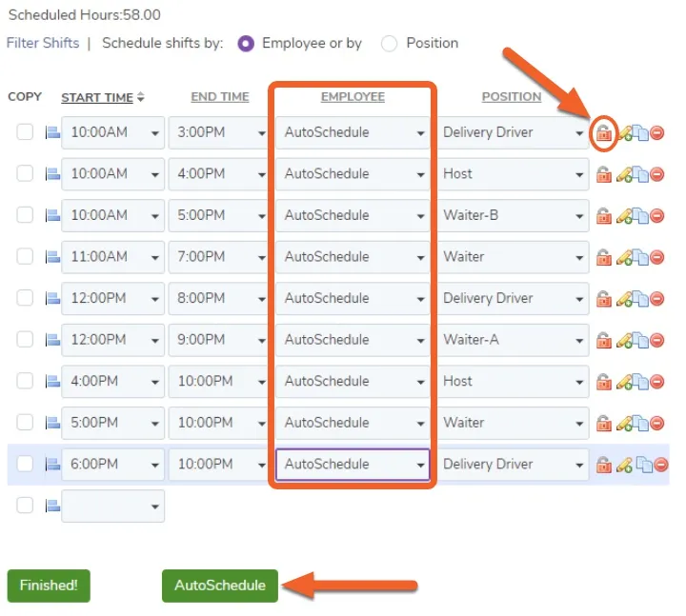This screenshot has width=686, height=616.
Task: Toggle the lock on the Waiter-A shift
Action: click(604, 340)
